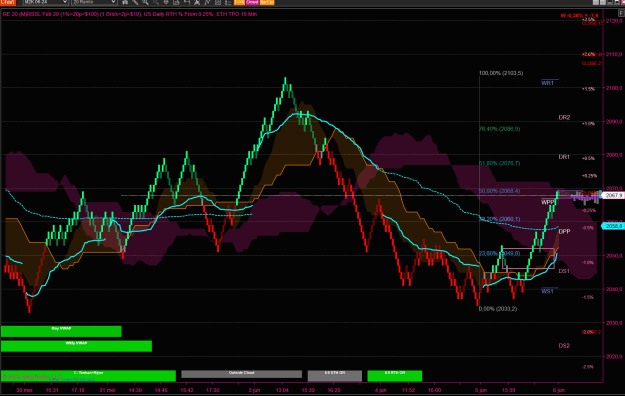Click the 2067,9 current price marker
The height and width of the screenshot is (396, 625).
pyautogui.click(x=613, y=195)
